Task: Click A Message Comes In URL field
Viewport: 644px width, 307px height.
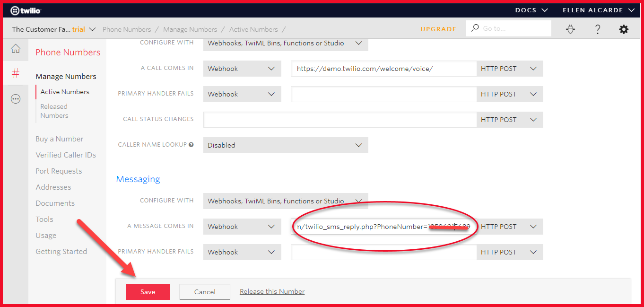Action: coord(384,227)
